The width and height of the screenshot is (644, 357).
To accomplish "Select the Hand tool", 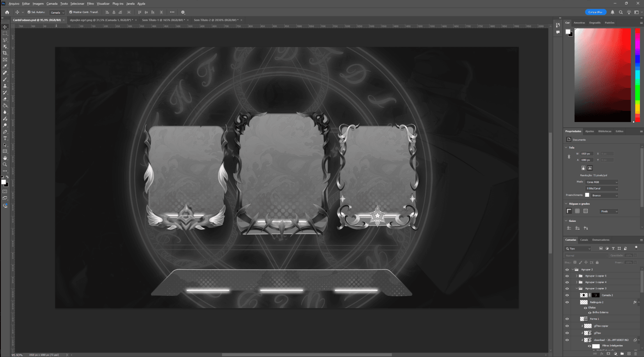I will (5, 158).
